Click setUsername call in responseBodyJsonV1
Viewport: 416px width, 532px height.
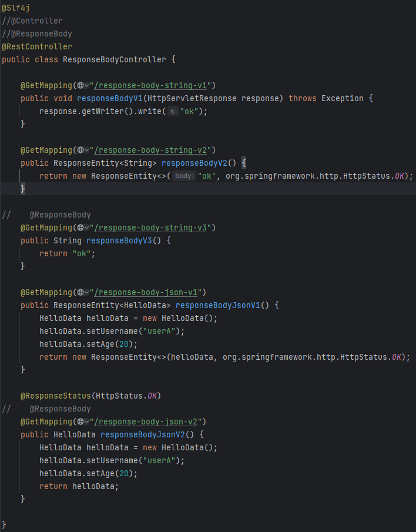click(112, 331)
